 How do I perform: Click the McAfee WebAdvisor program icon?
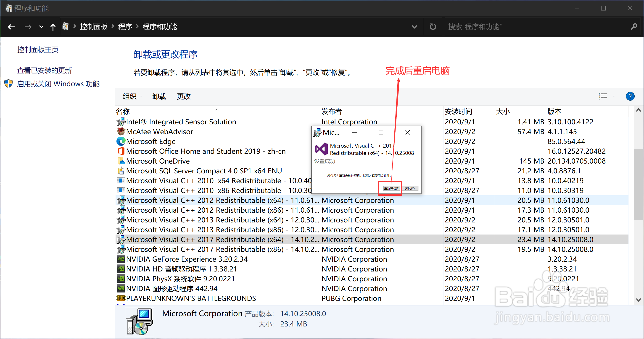coord(121,131)
